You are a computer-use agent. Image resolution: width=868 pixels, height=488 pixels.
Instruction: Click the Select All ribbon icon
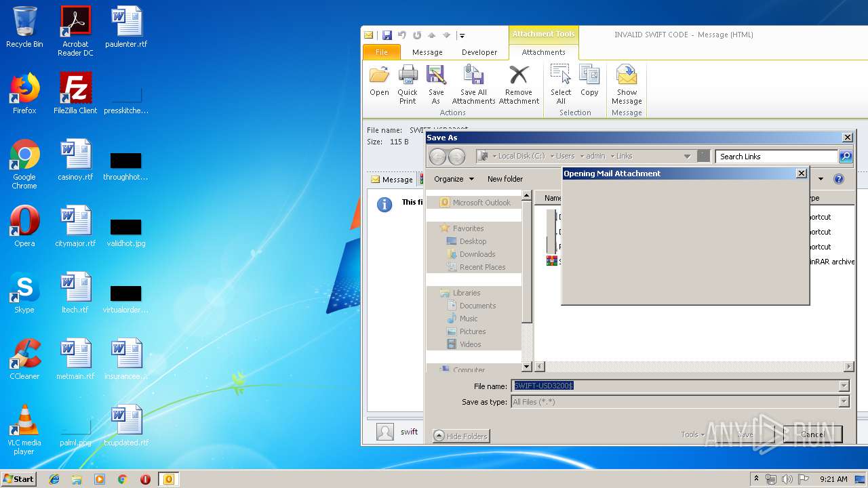(561, 85)
